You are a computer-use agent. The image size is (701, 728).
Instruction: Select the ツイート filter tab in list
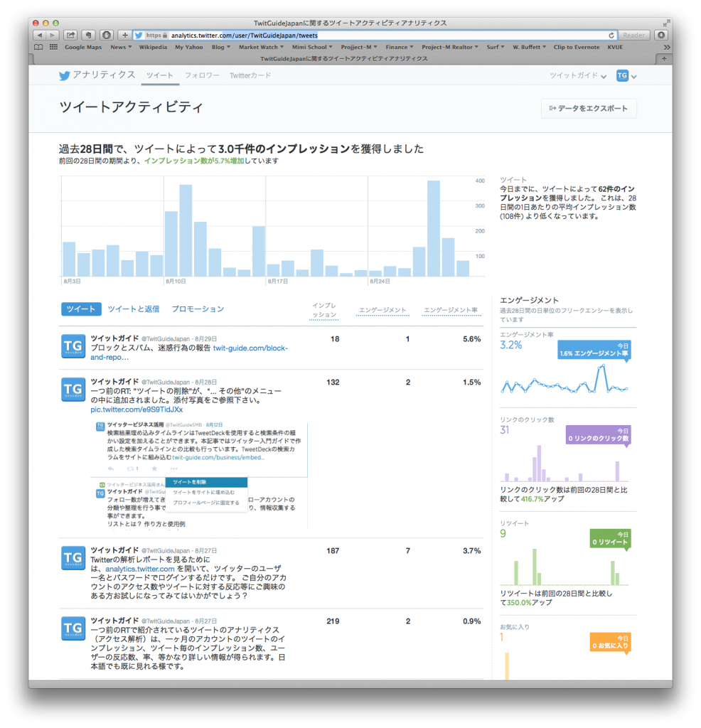pos(81,309)
